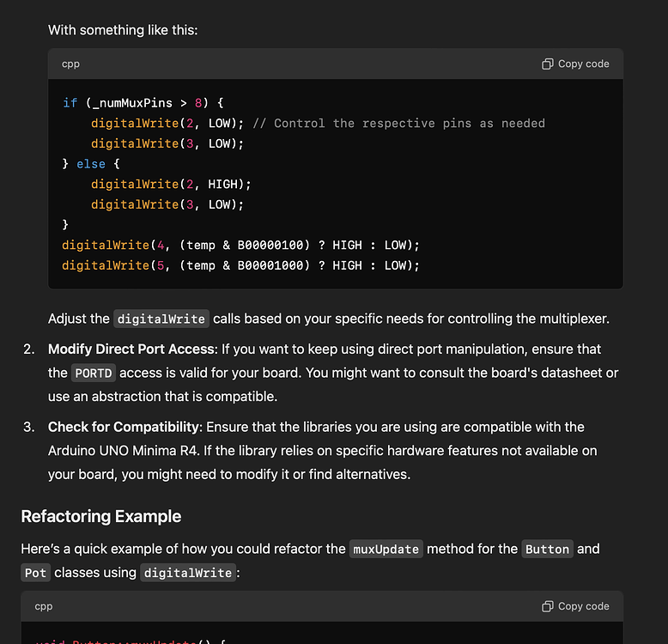
Task: Click the "With something like this:" text
Action: pos(123,30)
